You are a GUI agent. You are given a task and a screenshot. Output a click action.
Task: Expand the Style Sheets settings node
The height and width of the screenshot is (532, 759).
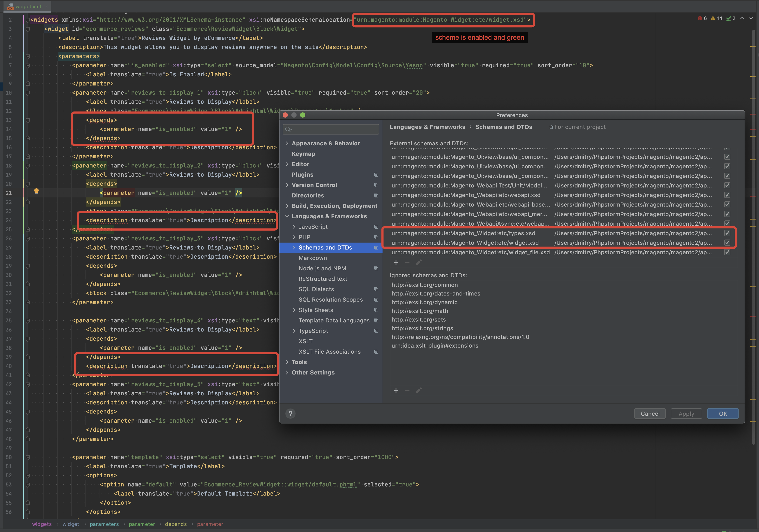pyautogui.click(x=294, y=310)
